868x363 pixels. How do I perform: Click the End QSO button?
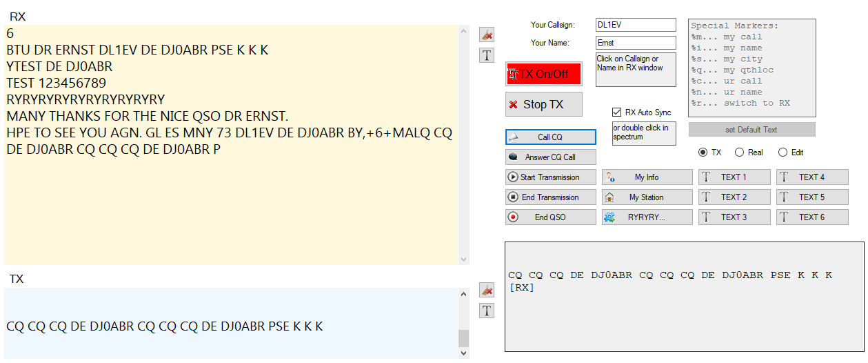(551, 217)
